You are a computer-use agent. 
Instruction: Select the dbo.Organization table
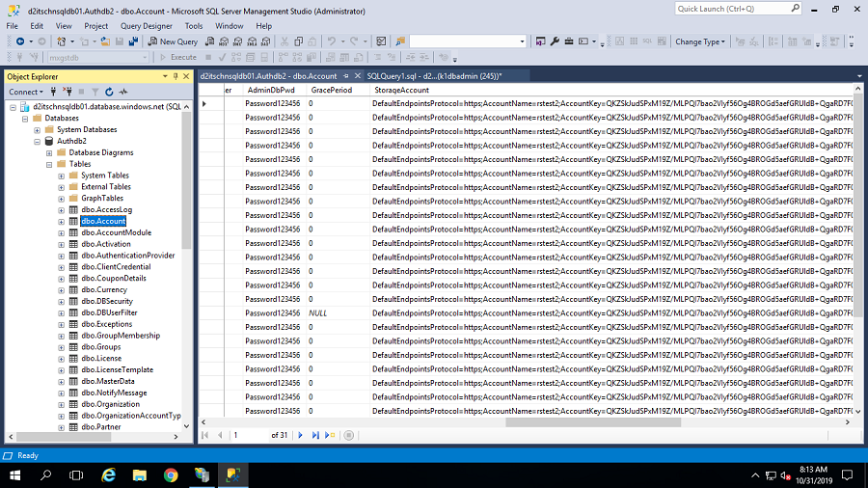pyautogui.click(x=111, y=404)
